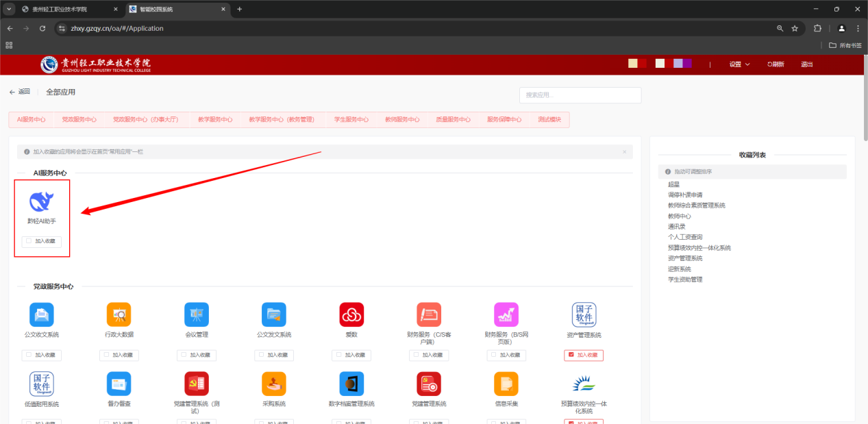This screenshot has height=424, width=868.
Task: Open 调停补课申请 in the favorites list
Action: click(685, 195)
